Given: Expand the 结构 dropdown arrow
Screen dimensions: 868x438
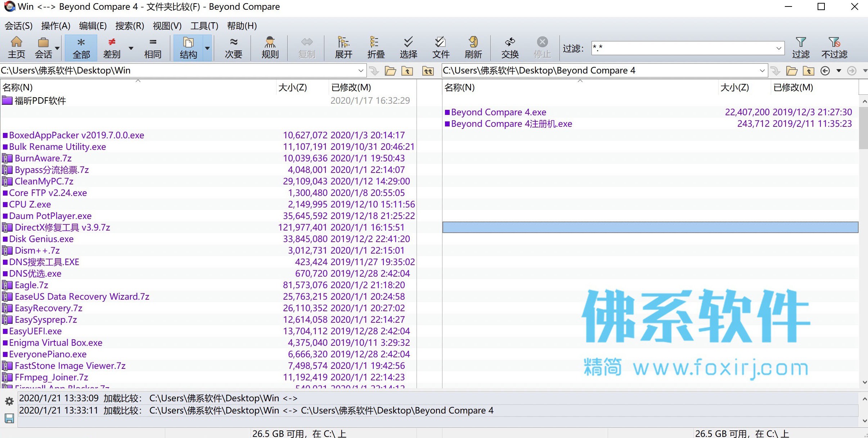Looking at the screenshot, I should click(x=207, y=48).
